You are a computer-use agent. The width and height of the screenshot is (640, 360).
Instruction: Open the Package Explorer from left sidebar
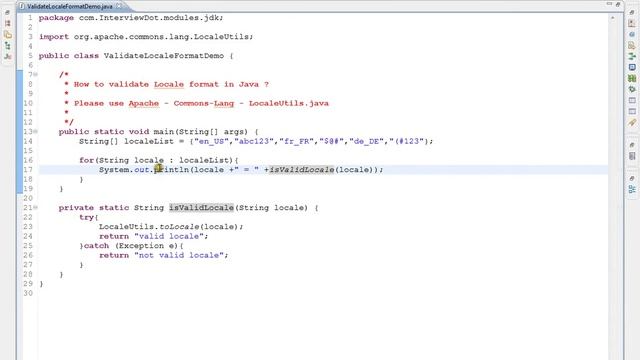click(x=8, y=23)
